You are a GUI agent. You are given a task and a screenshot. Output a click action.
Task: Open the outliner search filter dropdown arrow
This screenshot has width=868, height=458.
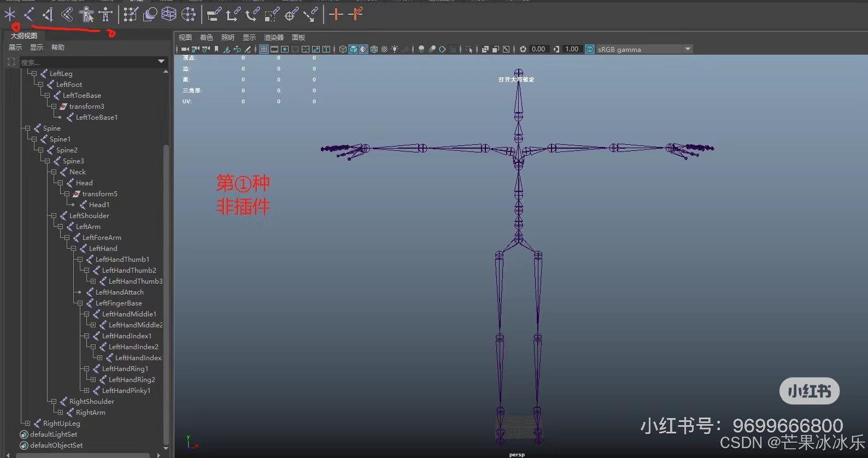tap(161, 61)
